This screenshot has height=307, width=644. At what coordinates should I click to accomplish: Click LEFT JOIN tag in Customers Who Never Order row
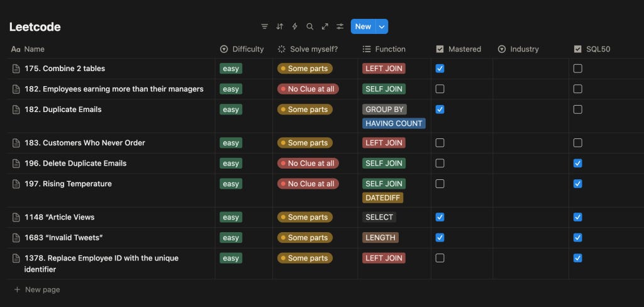coord(384,143)
